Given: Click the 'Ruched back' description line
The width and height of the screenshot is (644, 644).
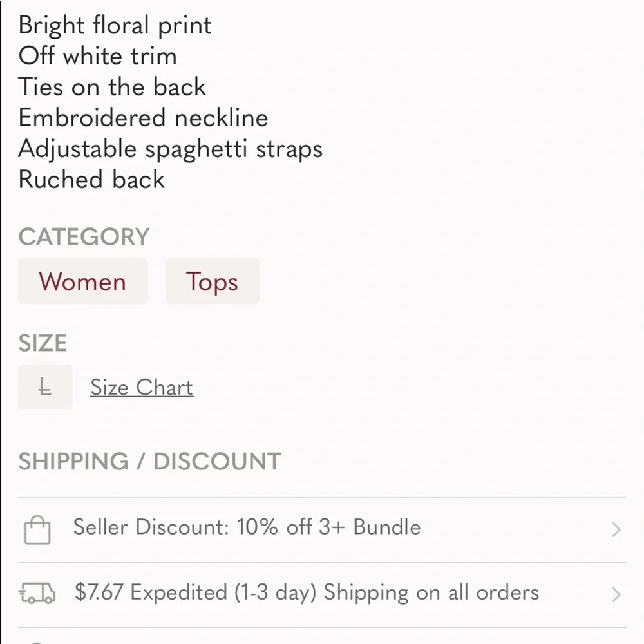Looking at the screenshot, I should coord(91,180).
